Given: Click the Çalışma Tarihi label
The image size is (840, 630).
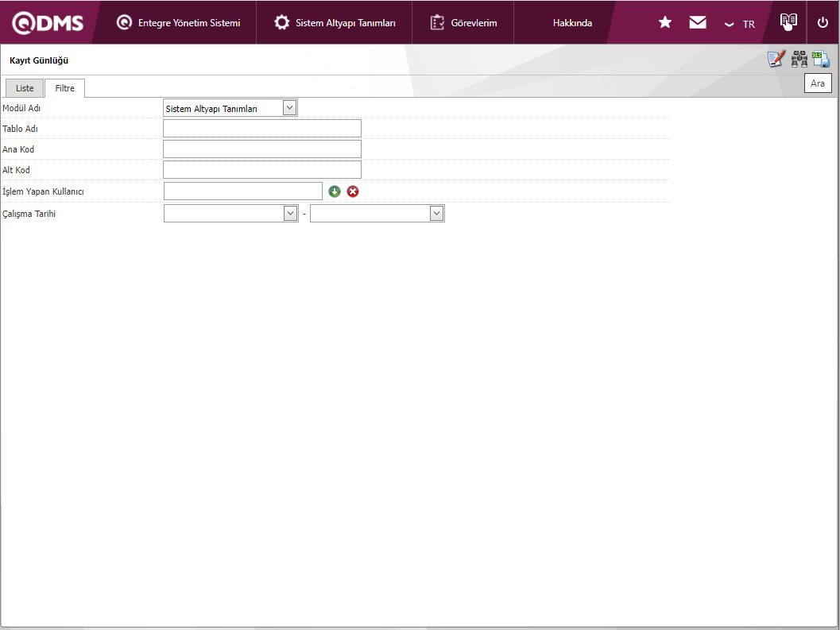Looking at the screenshot, I should click(29, 214).
